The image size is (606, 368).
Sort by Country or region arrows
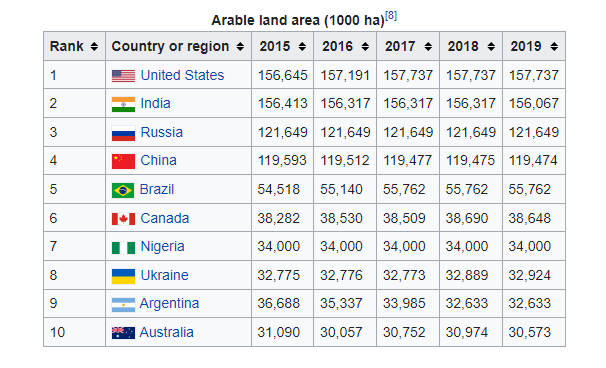click(240, 47)
